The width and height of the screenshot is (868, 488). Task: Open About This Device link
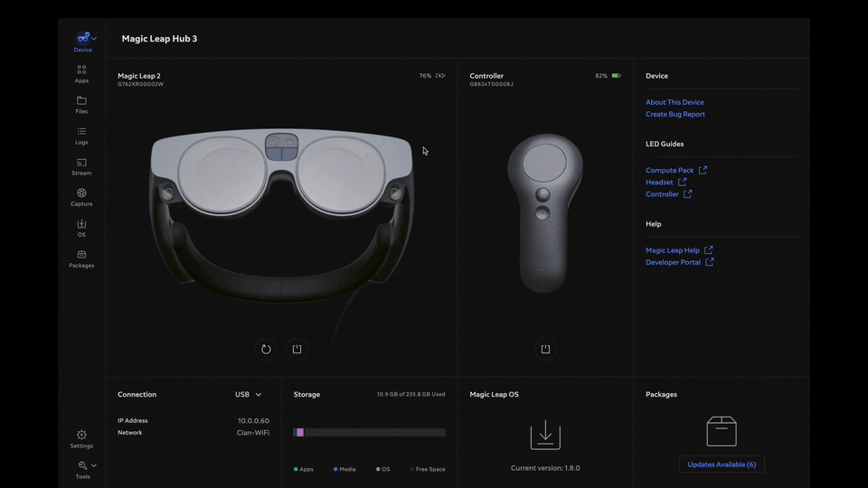[x=675, y=102]
